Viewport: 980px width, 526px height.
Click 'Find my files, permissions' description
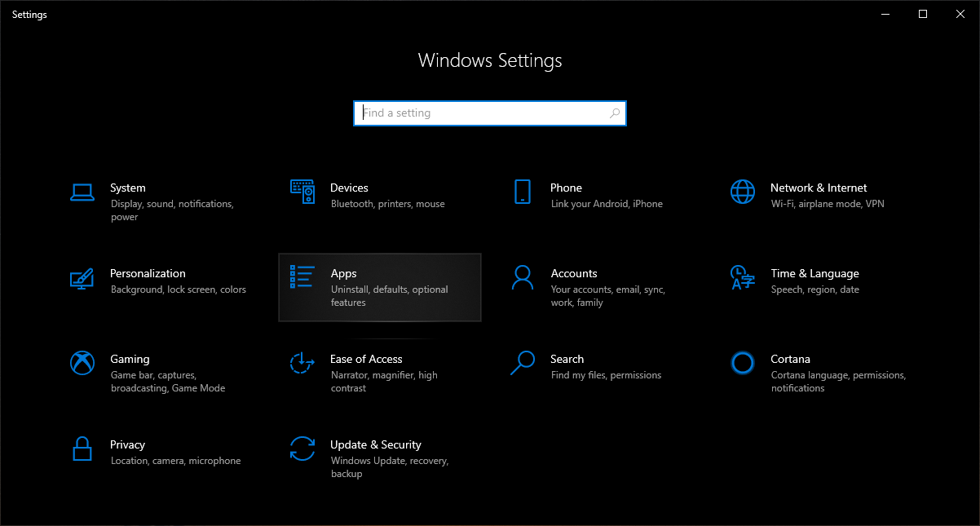coord(606,375)
